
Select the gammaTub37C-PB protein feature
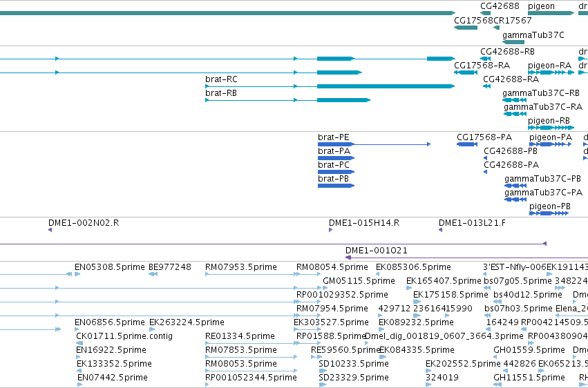[515, 186]
